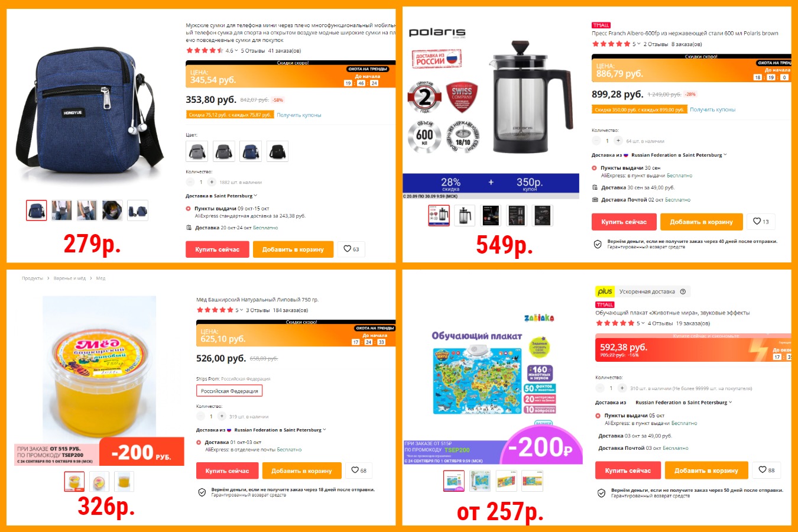
Task: Increase quantity with plus on honey listing
Action: coord(222,416)
